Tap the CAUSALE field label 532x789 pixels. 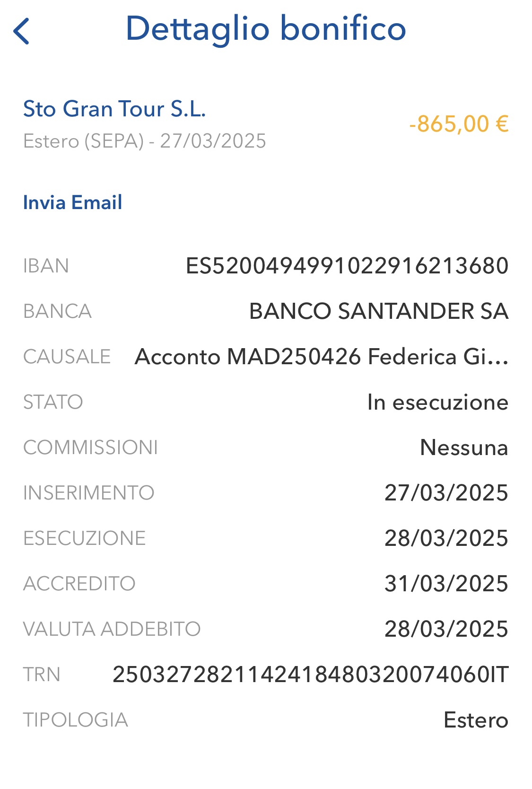pyautogui.click(x=67, y=357)
